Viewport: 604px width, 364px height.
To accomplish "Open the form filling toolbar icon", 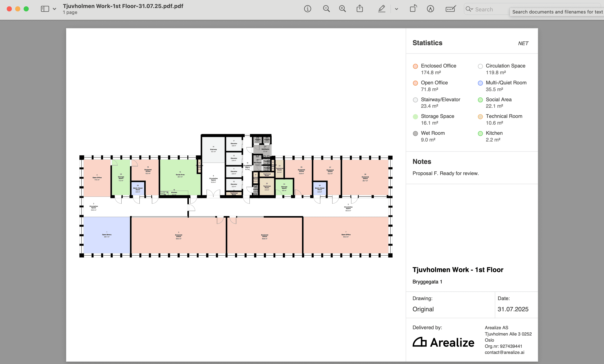I will coord(451,9).
